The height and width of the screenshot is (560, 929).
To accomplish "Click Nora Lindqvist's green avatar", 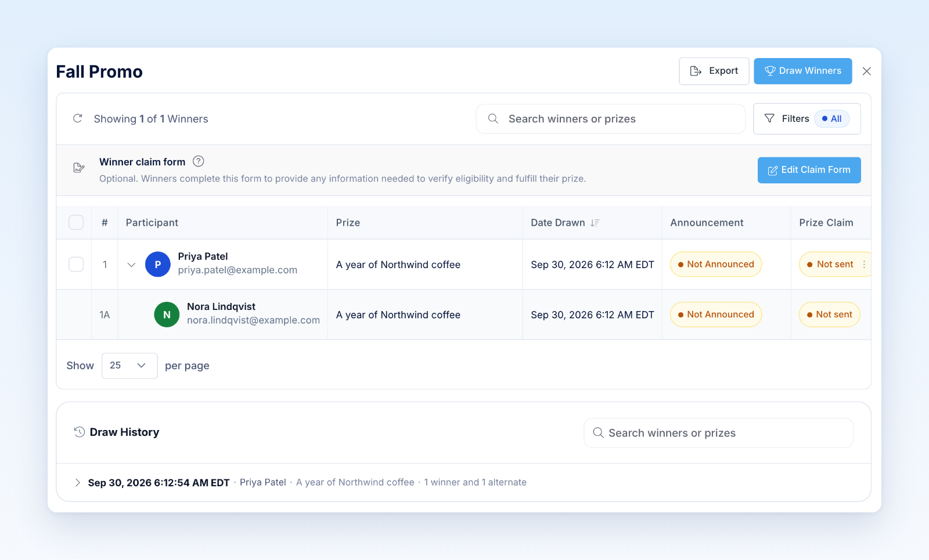I will (x=167, y=315).
